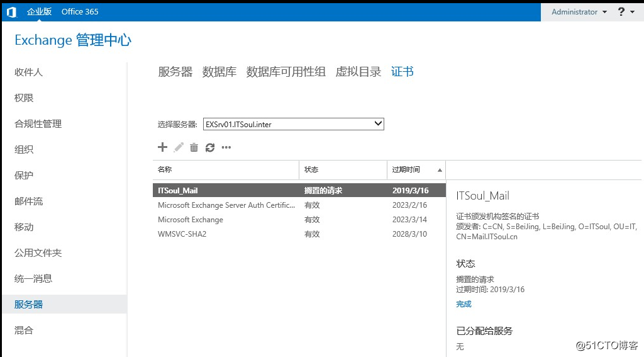Viewport: 644px width, 357px height.
Task: Open 合规性管理 in the sidebar
Action: pyautogui.click(x=38, y=124)
